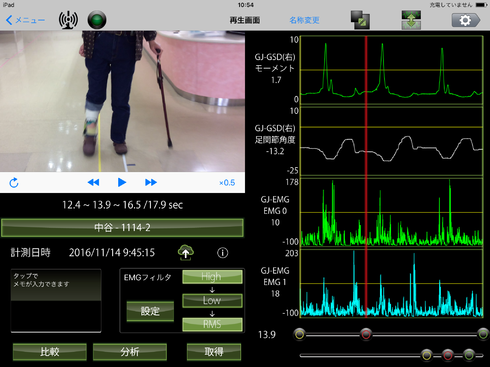The height and width of the screenshot is (367, 490).
Task: Upload data with cloud icon
Action: [x=186, y=253]
